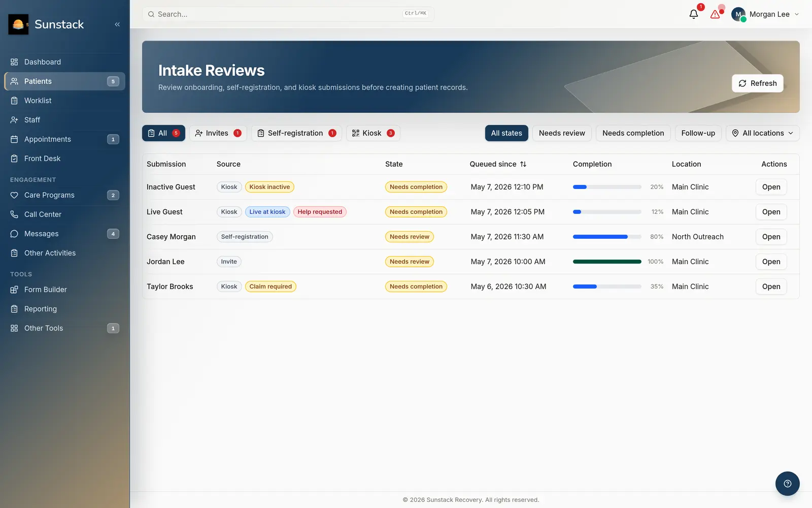Open notifications bell icon
The height and width of the screenshot is (508, 812).
(694, 14)
